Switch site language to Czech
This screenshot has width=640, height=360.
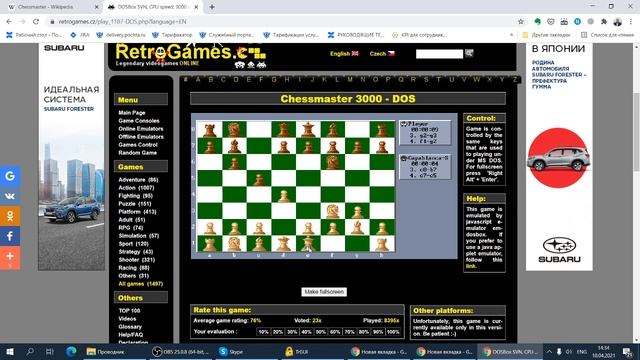pos(382,53)
